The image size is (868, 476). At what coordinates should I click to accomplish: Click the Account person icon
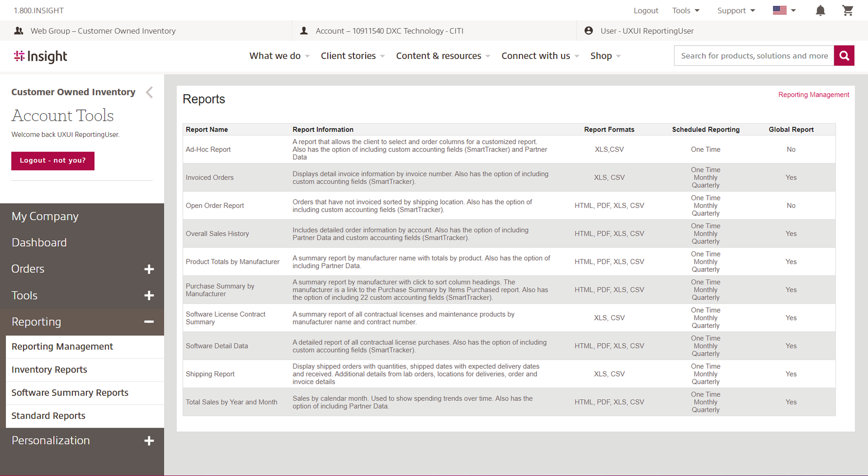point(304,31)
